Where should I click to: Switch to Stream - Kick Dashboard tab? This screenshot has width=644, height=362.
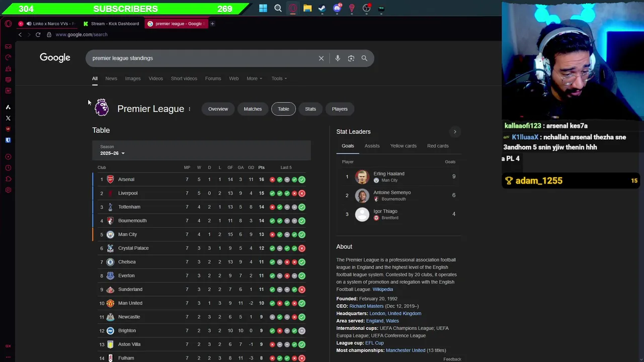111,24
